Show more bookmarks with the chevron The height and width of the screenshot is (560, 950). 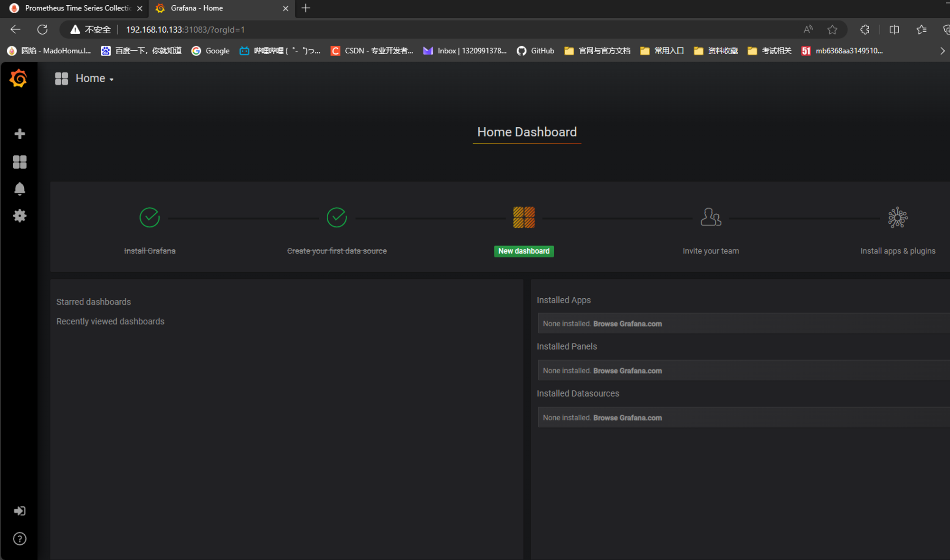click(942, 51)
